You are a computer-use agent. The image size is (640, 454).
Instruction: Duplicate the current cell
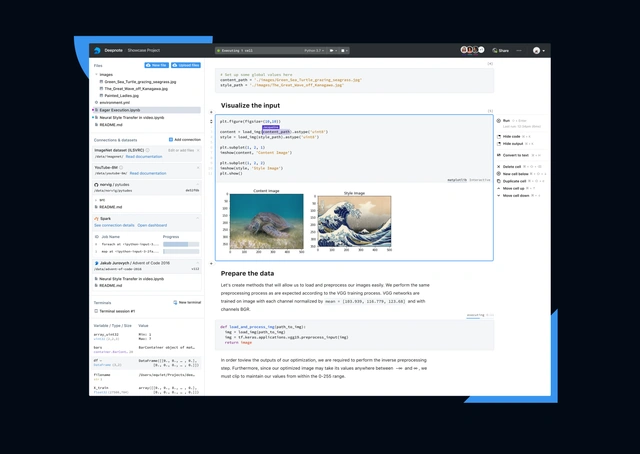(x=515, y=181)
